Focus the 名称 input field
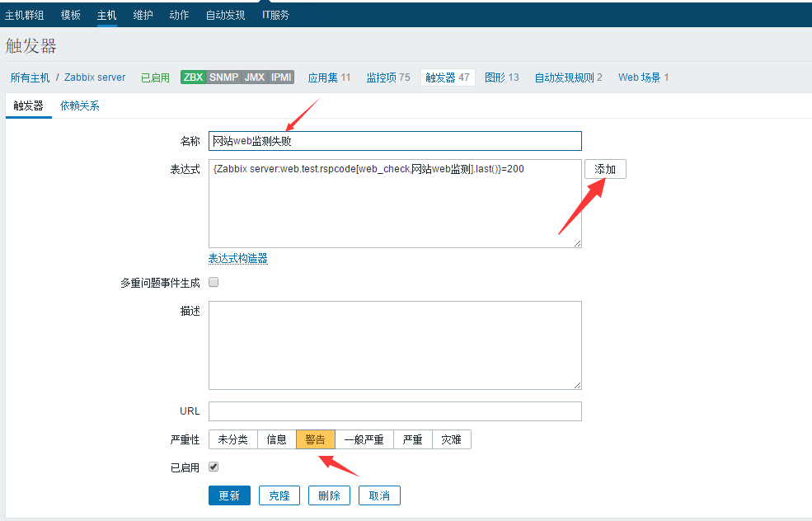 click(x=395, y=141)
